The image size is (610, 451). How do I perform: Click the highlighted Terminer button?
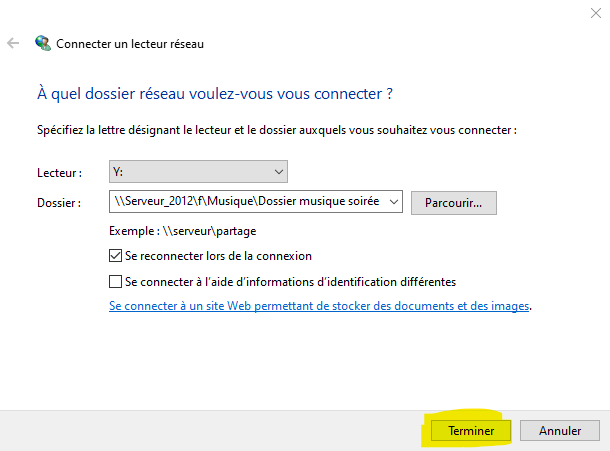[x=471, y=430]
